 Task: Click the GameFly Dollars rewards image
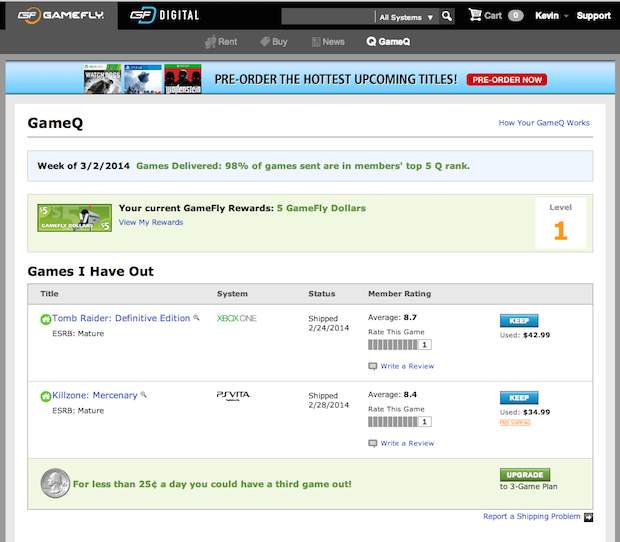coord(74,218)
